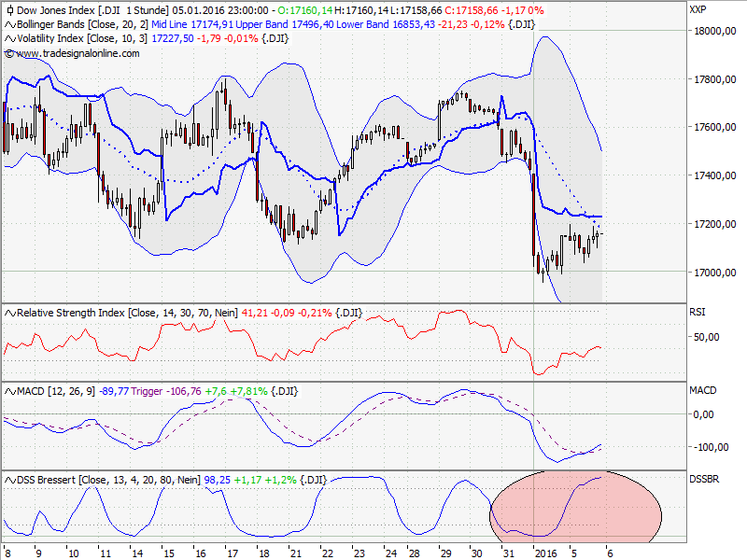Click the DSS Bressert line icon
The width and height of the screenshot is (747, 560).
click(x=10, y=480)
